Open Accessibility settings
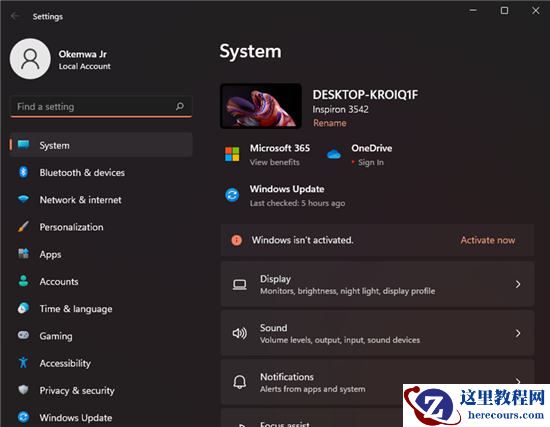Image resolution: width=550 pixels, height=427 pixels. tap(101, 363)
